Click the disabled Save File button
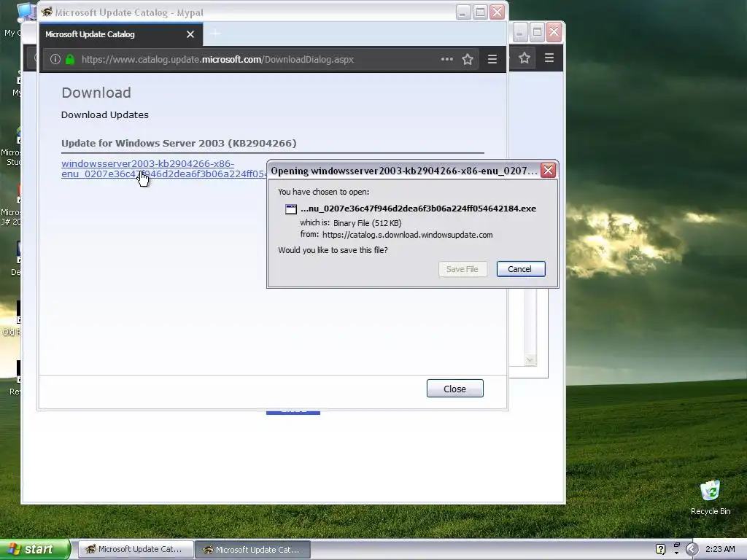The image size is (747, 560). pyautogui.click(x=462, y=269)
